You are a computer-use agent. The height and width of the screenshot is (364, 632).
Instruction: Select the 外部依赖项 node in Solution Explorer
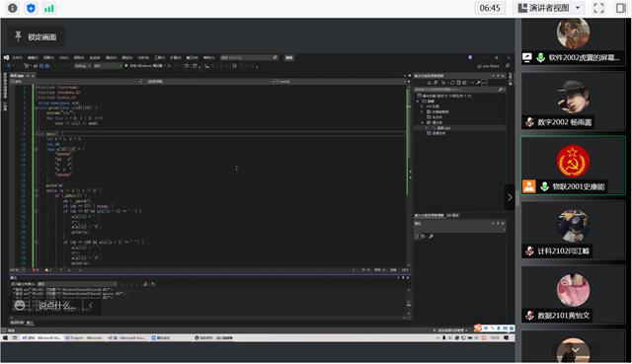click(437, 111)
